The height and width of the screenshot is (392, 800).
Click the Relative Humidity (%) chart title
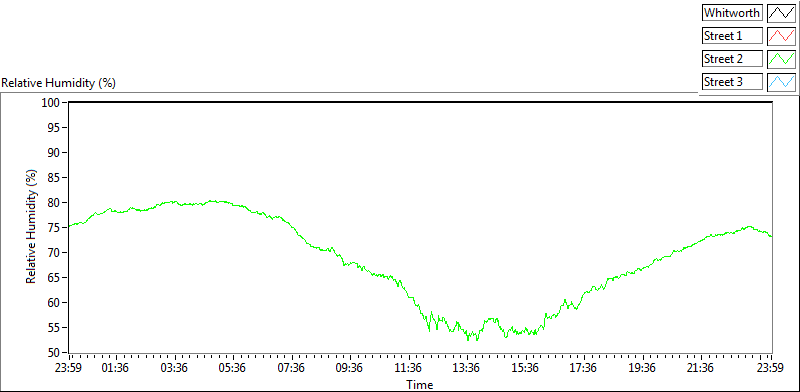pos(59,83)
